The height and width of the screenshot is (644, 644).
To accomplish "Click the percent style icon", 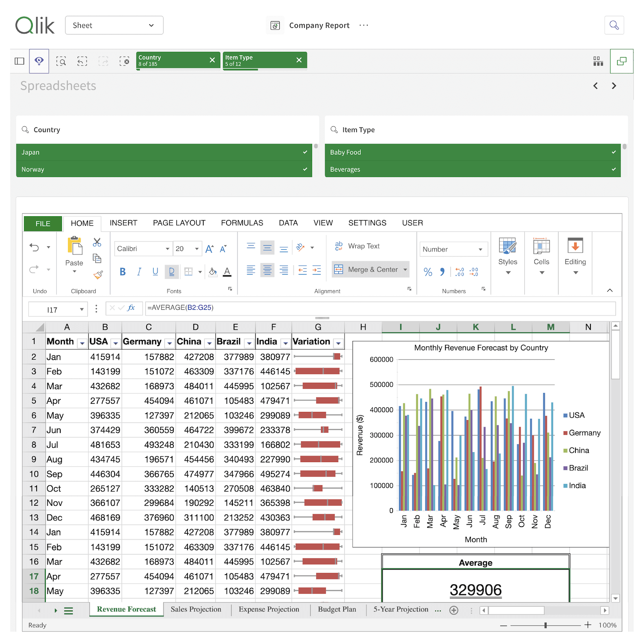I will point(428,272).
